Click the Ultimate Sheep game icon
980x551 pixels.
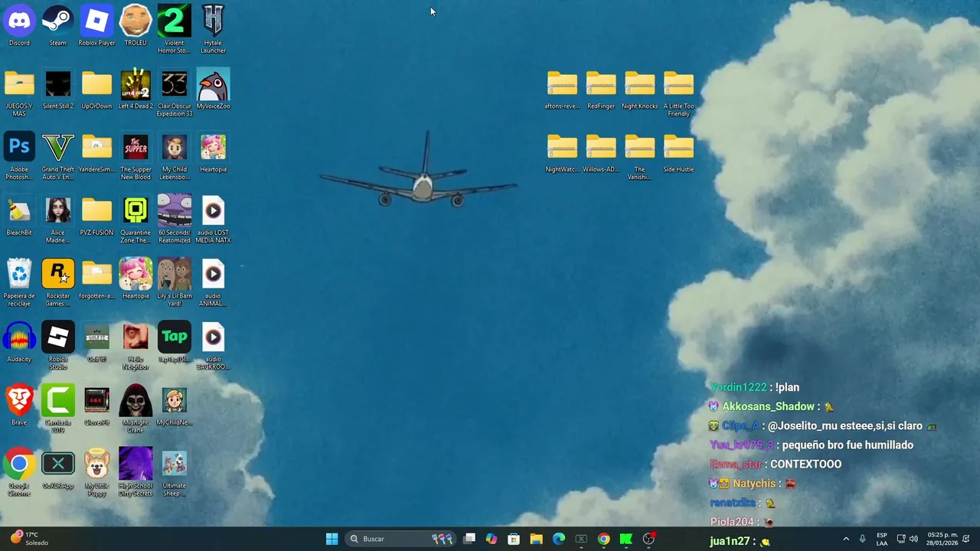(175, 473)
